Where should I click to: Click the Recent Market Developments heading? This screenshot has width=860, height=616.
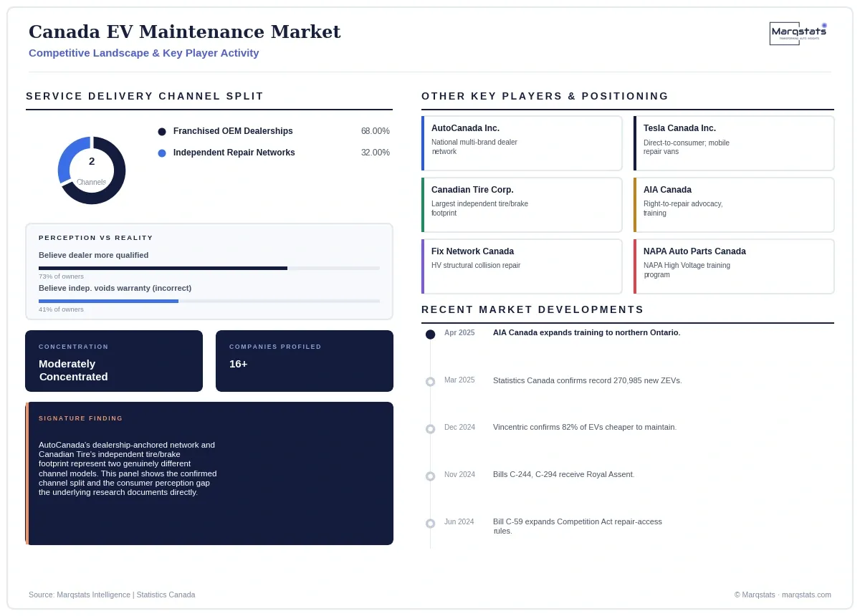click(x=532, y=309)
